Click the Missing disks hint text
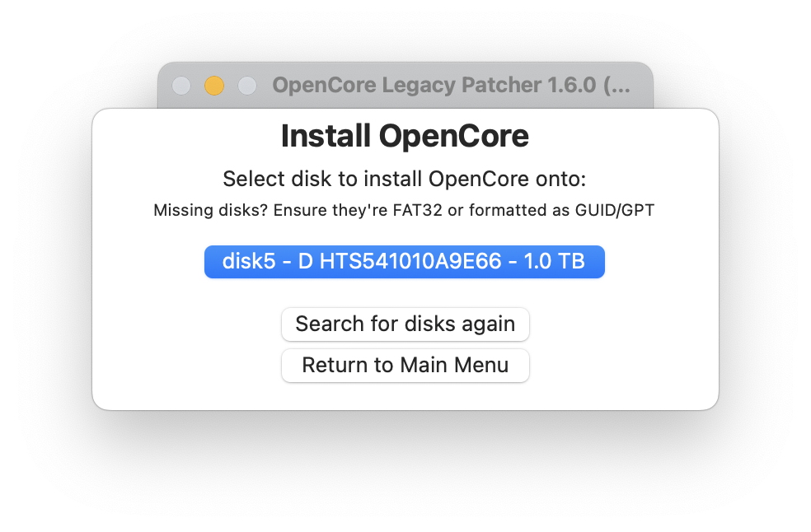This screenshot has height=532, width=811. (x=404, y=211)
